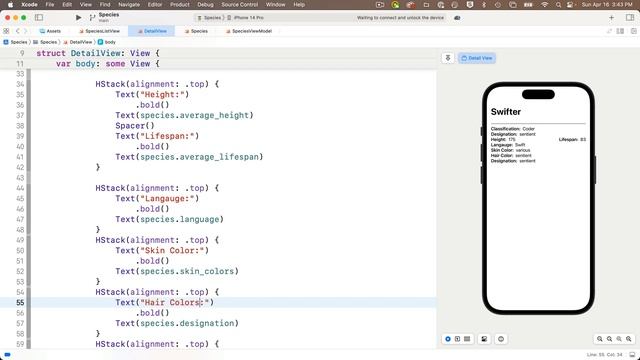Open the Xcode menu
Image resolution: width=640 pixels, height=360 pixels.
coord(29,4)
